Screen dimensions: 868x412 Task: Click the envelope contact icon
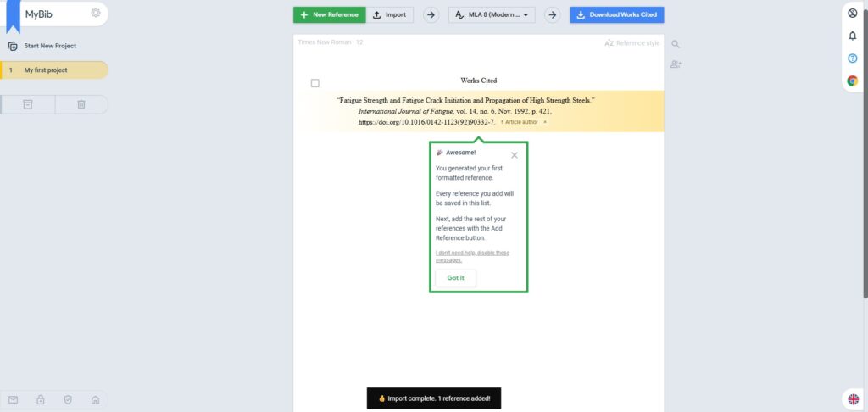click(14, 399)
